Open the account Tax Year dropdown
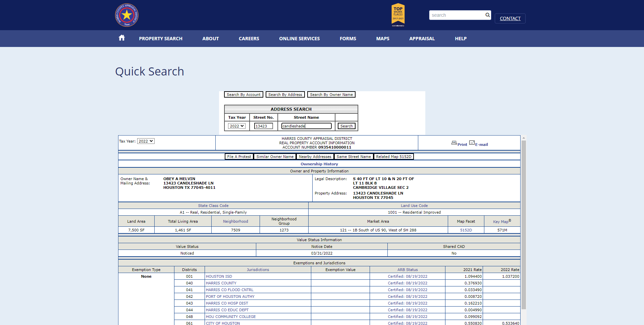 point(146,141)
